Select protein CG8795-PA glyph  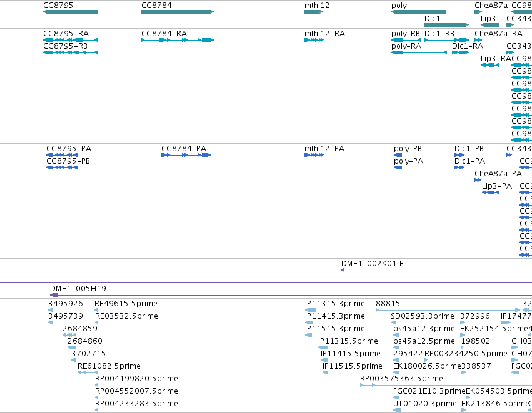coord(62,155)
